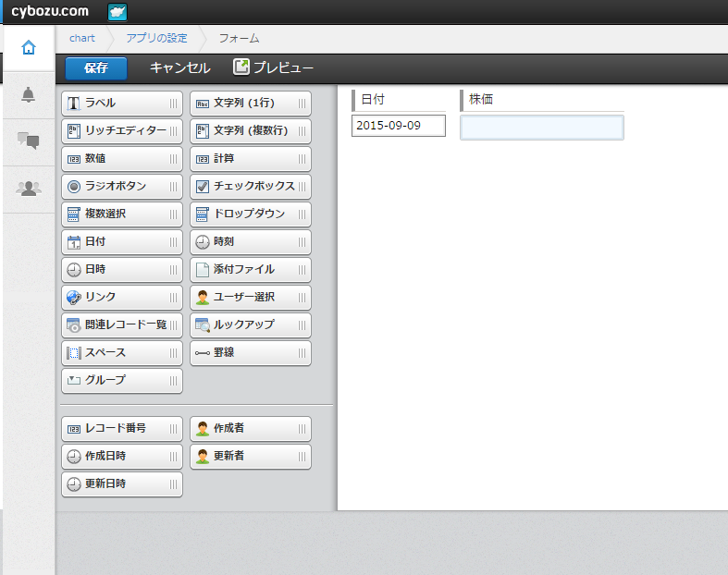Select the 更新者 person icon
728x575 pixels.
coord(203,457)
